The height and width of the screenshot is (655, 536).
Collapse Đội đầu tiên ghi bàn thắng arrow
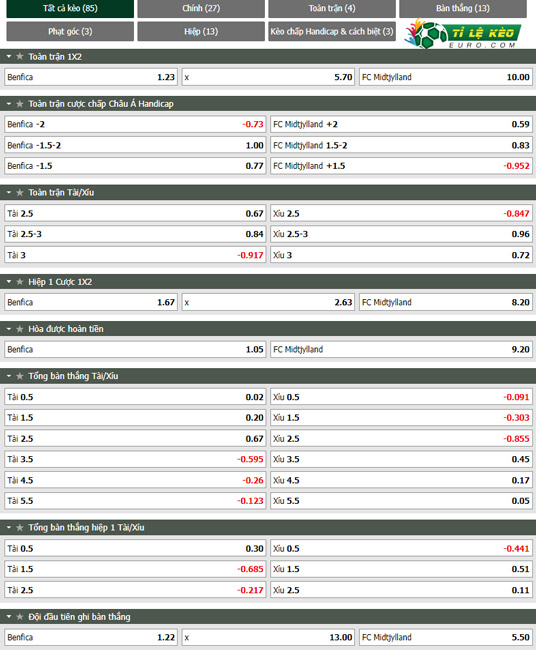click(x=9, y=617)
